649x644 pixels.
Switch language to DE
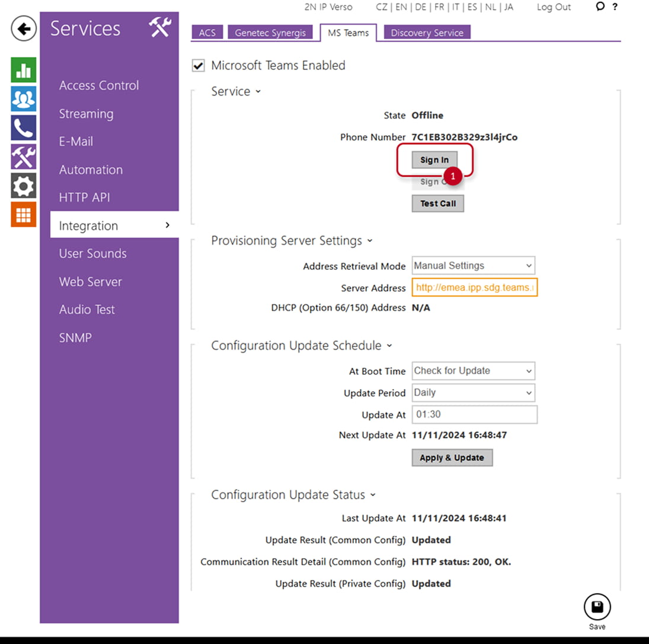click(x=421, y=7)
